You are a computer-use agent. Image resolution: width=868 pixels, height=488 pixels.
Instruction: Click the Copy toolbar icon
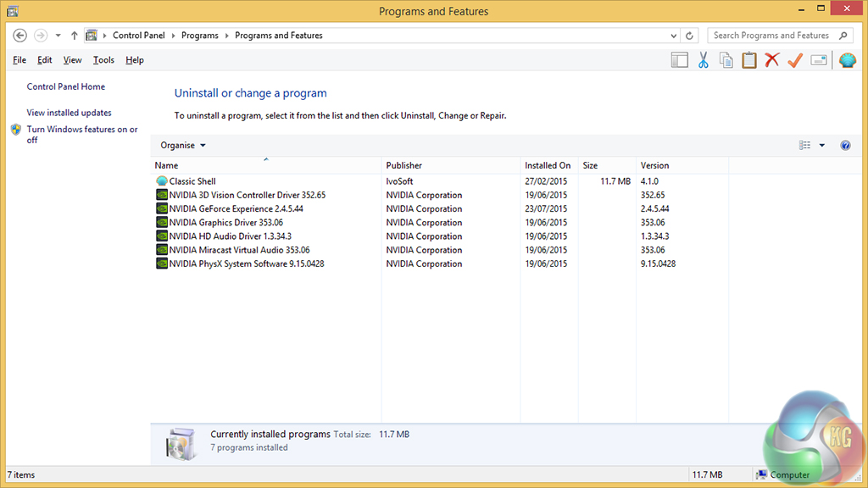[x=726, y=60]
